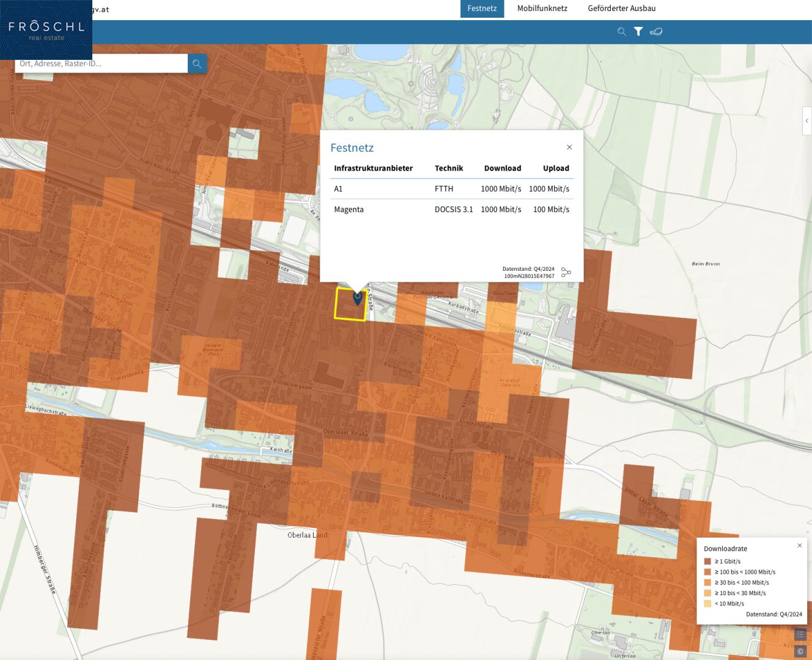Click the Download column header
This screenshot has width=812, height=660.
tap(503, 168)
